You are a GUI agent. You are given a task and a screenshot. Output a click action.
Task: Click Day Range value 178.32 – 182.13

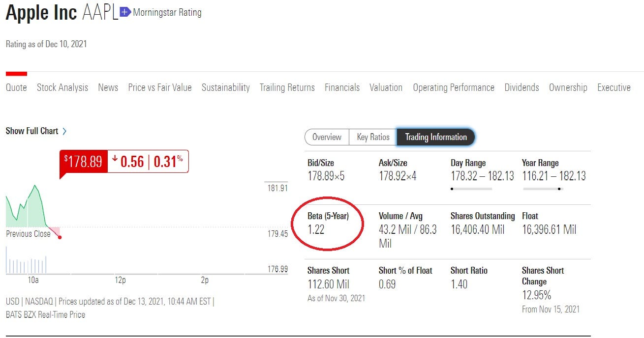(482, 176)
